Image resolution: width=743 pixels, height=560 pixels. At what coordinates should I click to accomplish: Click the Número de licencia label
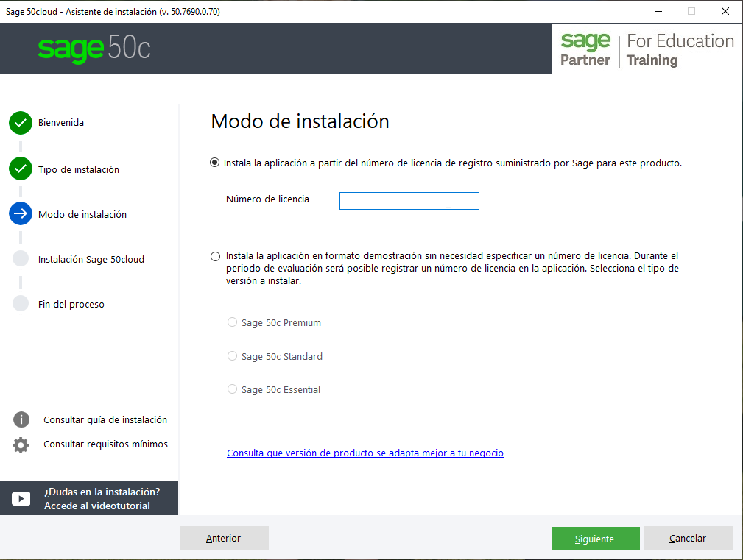(267, 199)
